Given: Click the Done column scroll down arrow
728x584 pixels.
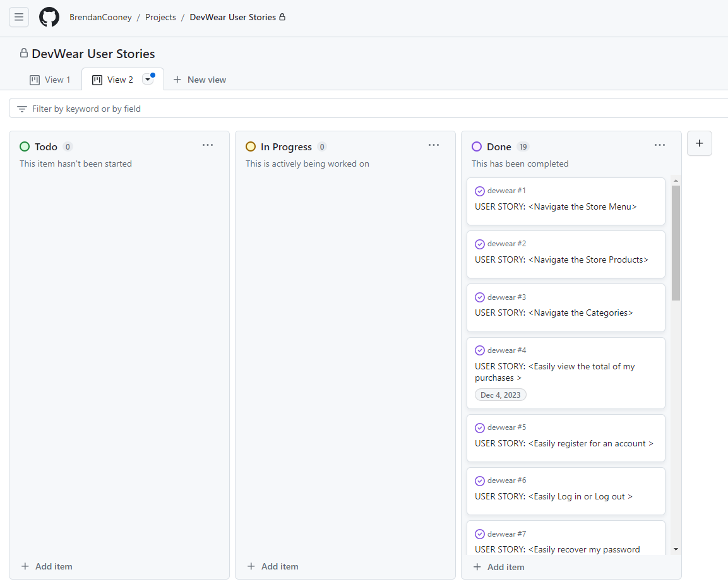Looking at the screenshot, I should [676, 549].
